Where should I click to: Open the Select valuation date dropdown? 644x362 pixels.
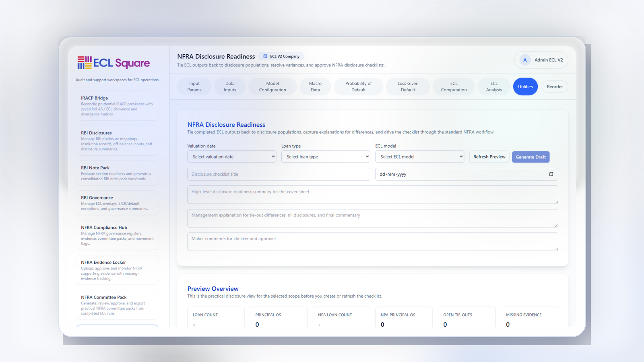point(231,156)
